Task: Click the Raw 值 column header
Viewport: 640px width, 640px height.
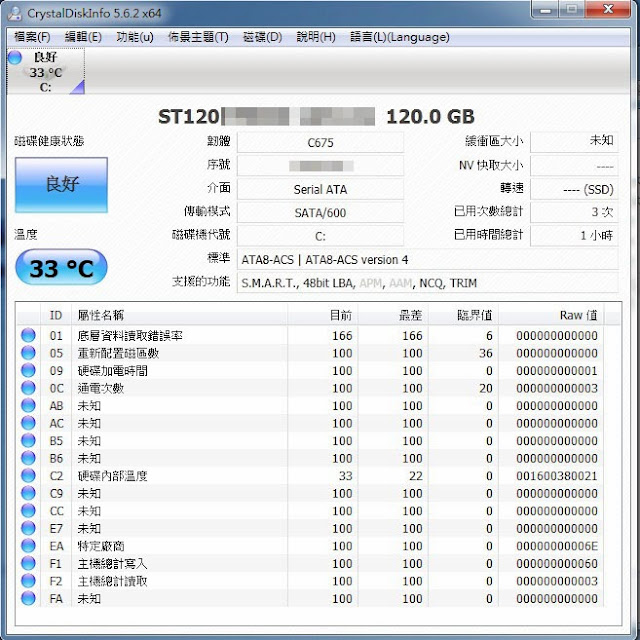Action: coord(551,315)
